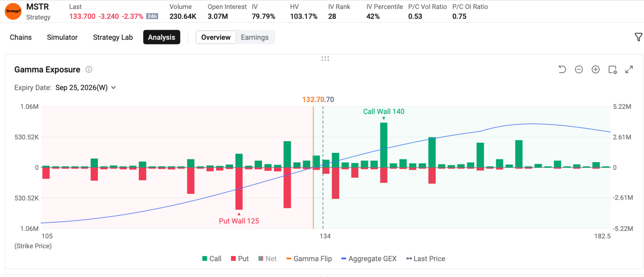
Task: Click the P/C OI Ratio value 0.75
Action: [459, 17]
